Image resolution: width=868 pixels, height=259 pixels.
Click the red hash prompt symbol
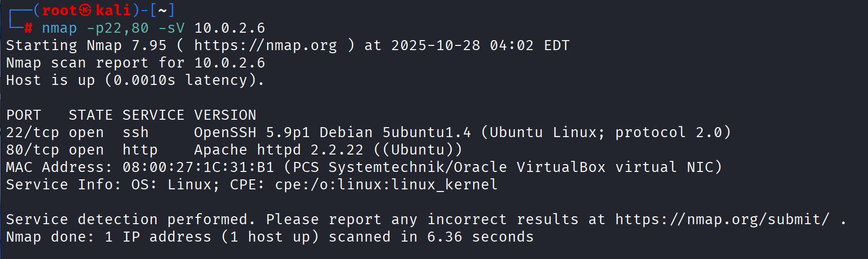pyautogui.click(x=28, y=28)
